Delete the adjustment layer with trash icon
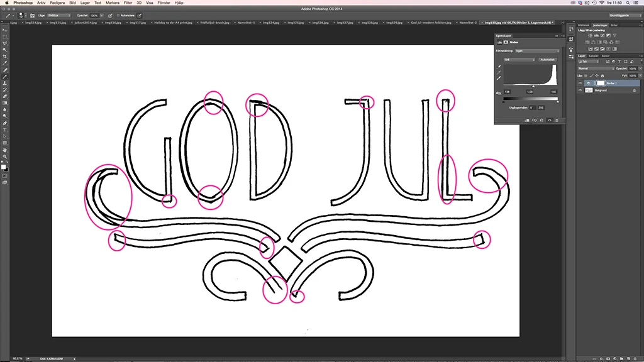The height and width of the screenshot is (362, 644). 557,120
